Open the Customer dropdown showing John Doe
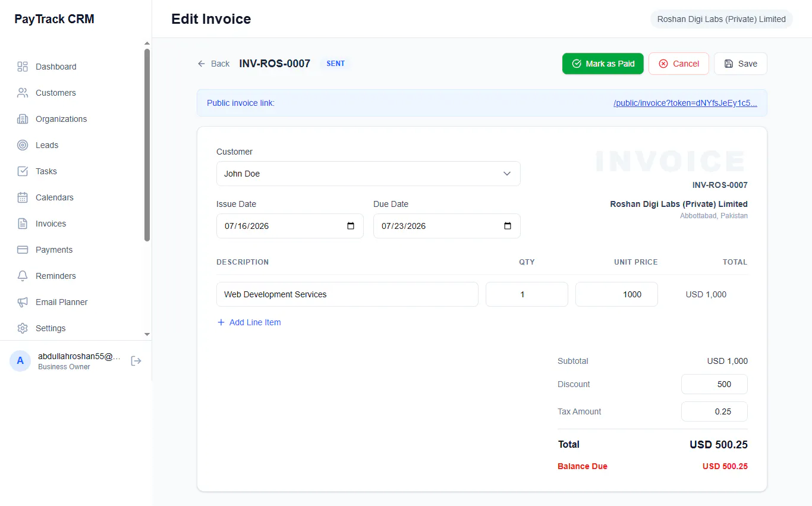Image resolution: width=812 pixels, height=506 pixels. pyautogui.click(x=369, y=174)
